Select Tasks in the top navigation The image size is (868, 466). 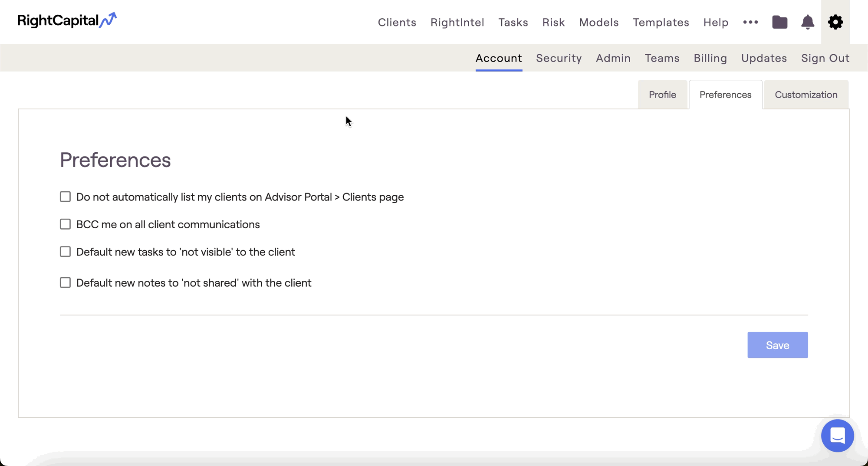513,22
